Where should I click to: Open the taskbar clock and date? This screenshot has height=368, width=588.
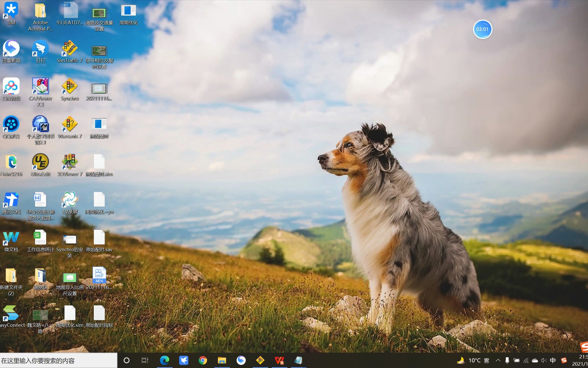580,360
